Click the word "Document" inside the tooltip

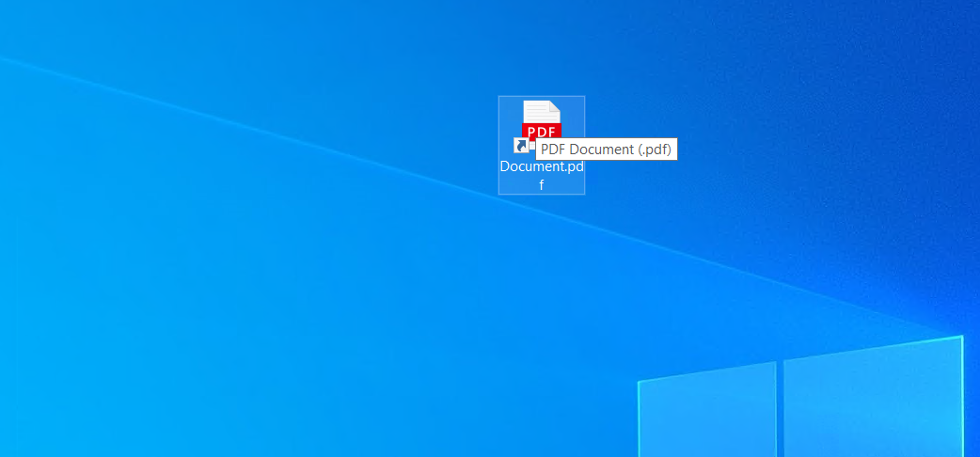pyautogui.click(x=599, y=150)
